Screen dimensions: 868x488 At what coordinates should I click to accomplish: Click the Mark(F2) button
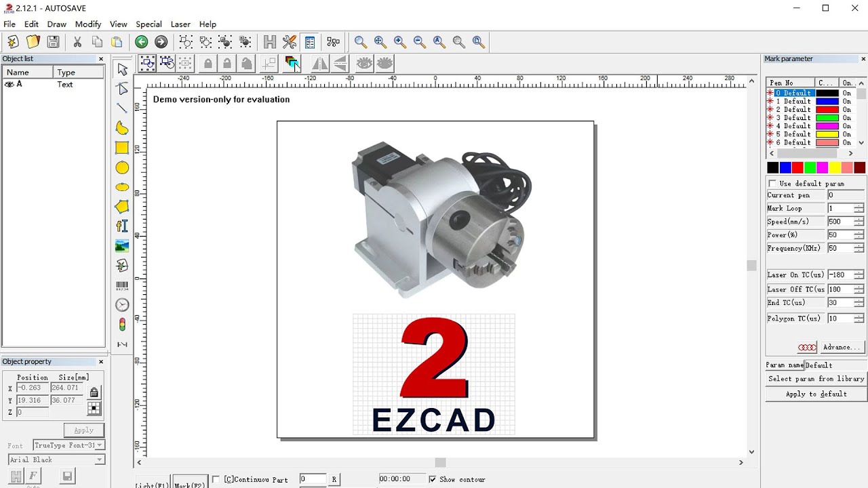point(189,483)
